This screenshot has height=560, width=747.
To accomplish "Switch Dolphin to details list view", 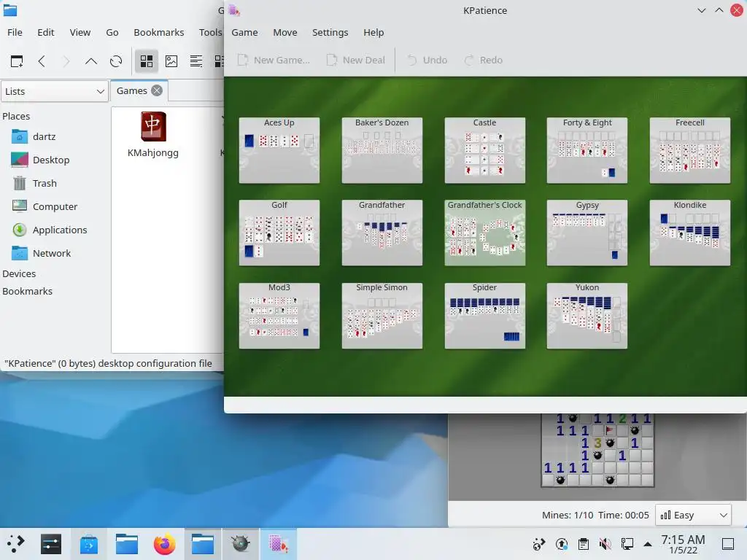I will (x=196, y=61).
